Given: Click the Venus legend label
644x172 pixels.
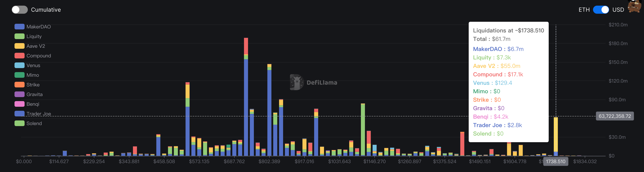Looking at the screenshot, I should coord(33,65).
